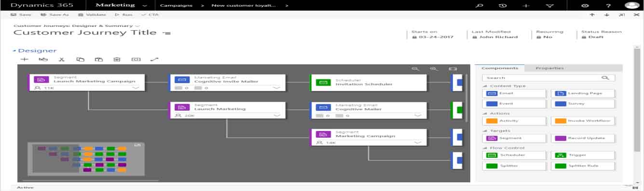The width and height of the screenshot is (644, 191).
Task: Select the Trigger component
Action: (583, 155)
